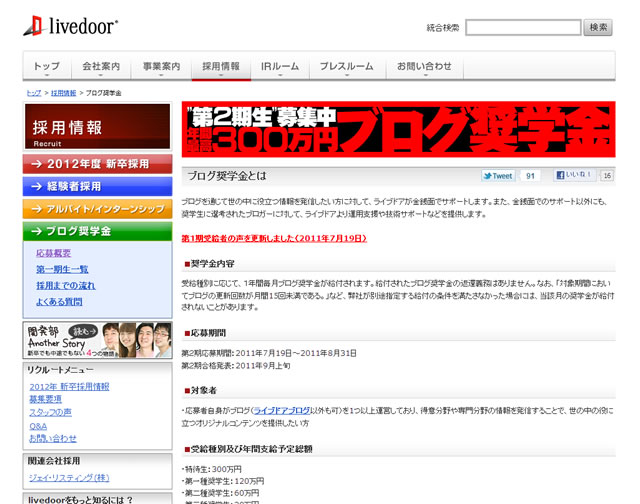Open the 会社案内 navigation tab
This screenshot has width=640, height=504.
pyautogui.click(x=101, y=67)
